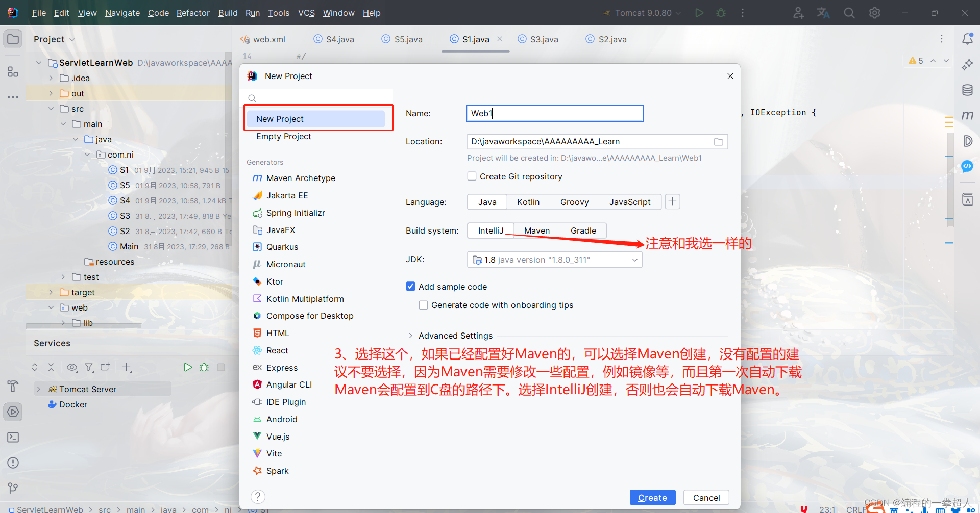Click Add Service plus icon
The width and height of the screenshot is (980, 513).
tap(127, 367)
